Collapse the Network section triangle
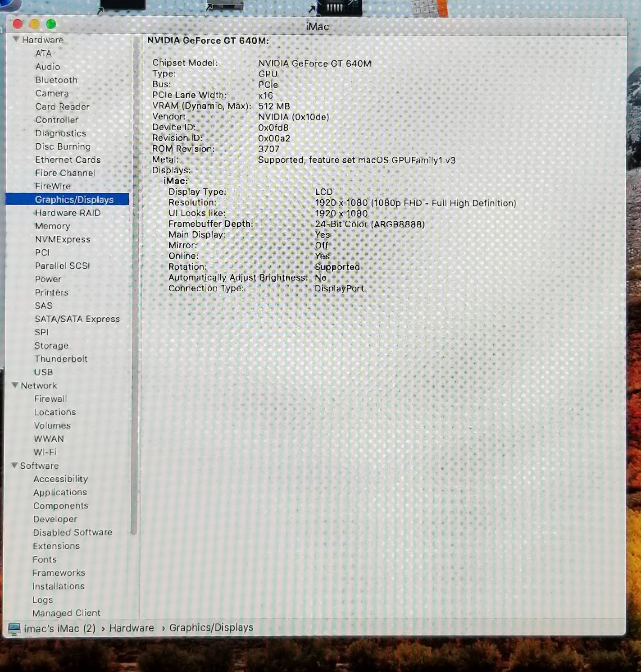Viewport: 641px width, 672px height. pyautogui.click(x=15, y=385)
